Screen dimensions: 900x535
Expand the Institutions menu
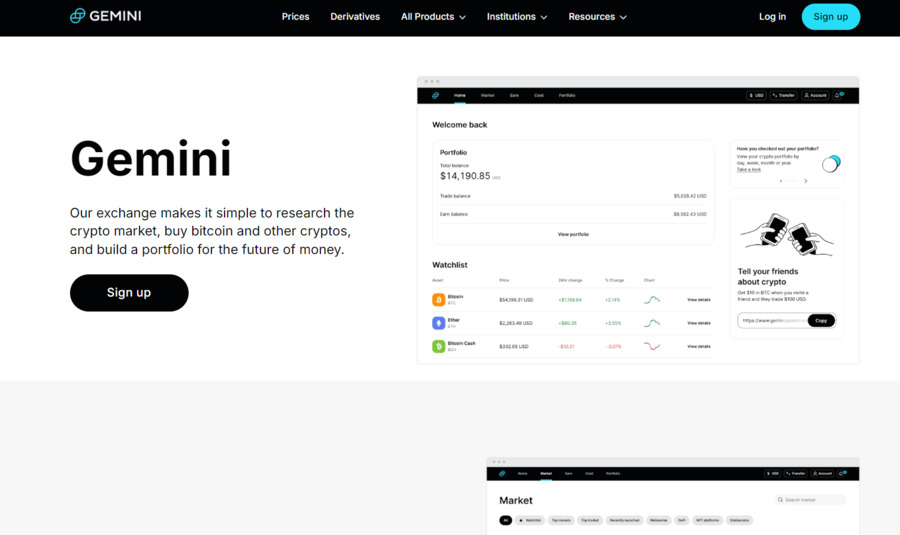(x=517, y=17)
